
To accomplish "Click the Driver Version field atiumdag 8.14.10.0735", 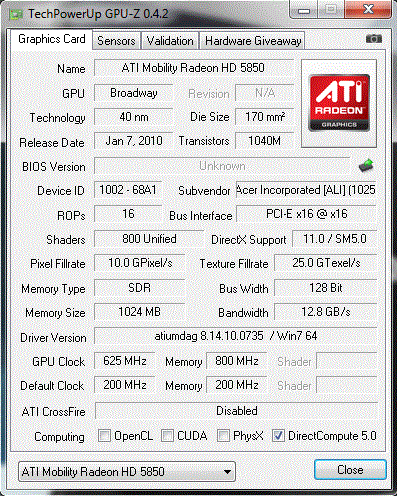I will pyautogui.click(x=235, y=336).
